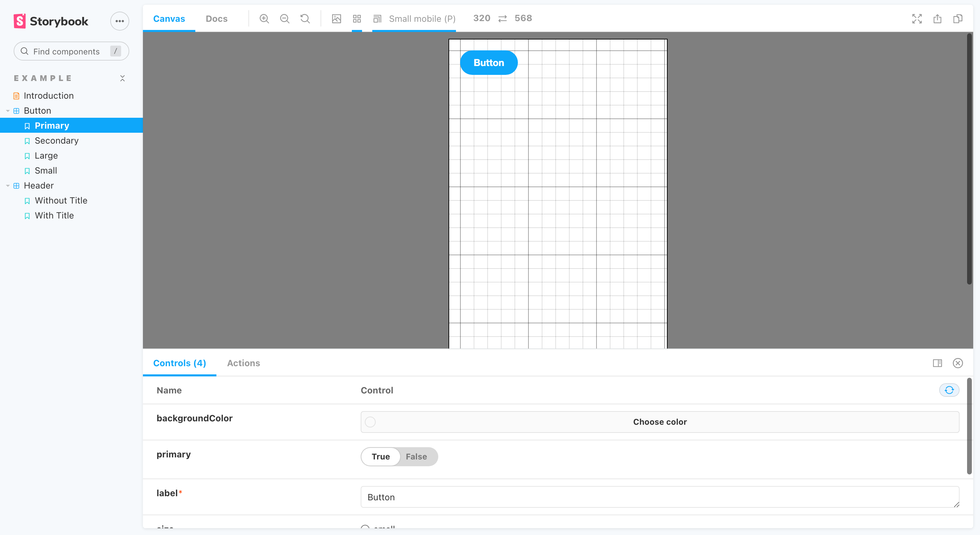Image resolution: width=980 pixels, height=535 pixels.
Task: Set primary control to True
Action: pos(380,456)
